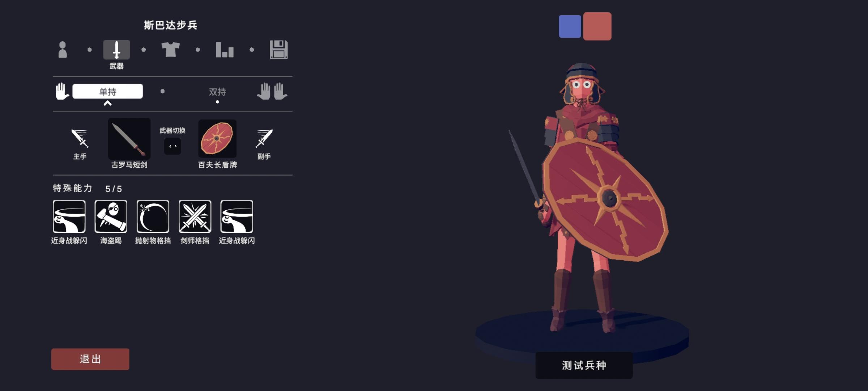Click the 武器切换 swap arrows button

173,146
